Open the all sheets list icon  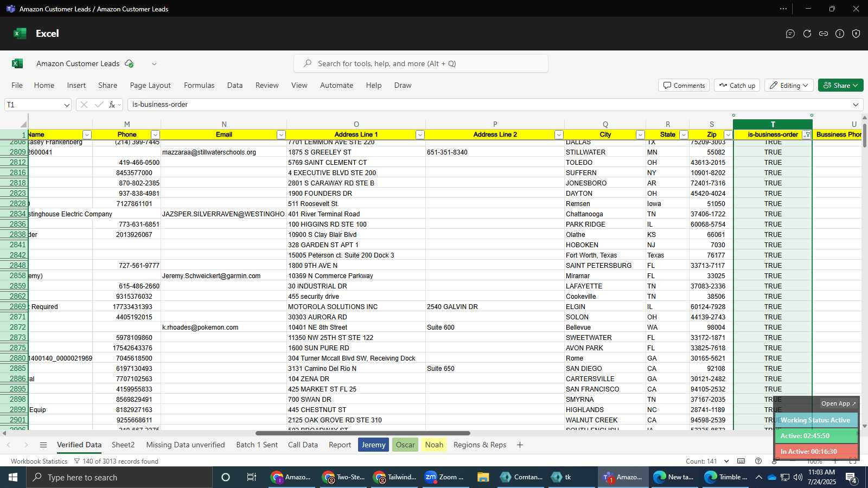point(43,445)
